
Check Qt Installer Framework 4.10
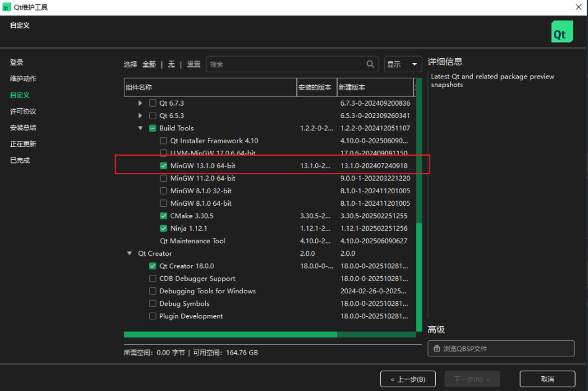163,141
